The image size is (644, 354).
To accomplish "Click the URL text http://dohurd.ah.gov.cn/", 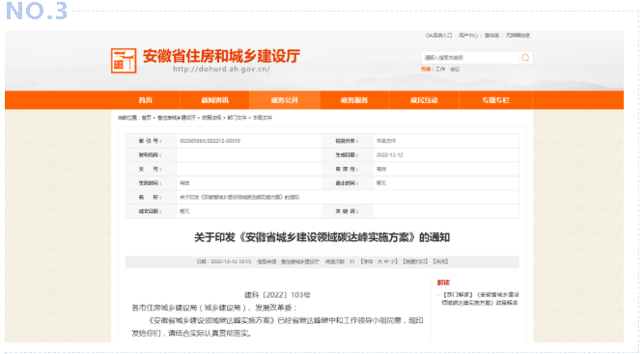I will (221, 68).
